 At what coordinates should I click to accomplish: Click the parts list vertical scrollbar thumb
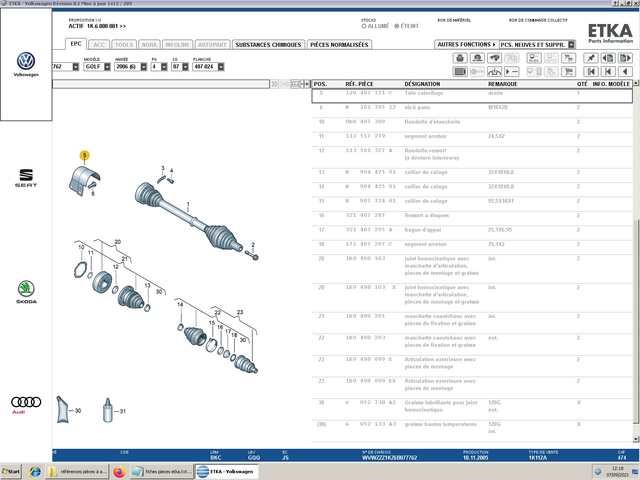tap(636, 322)
